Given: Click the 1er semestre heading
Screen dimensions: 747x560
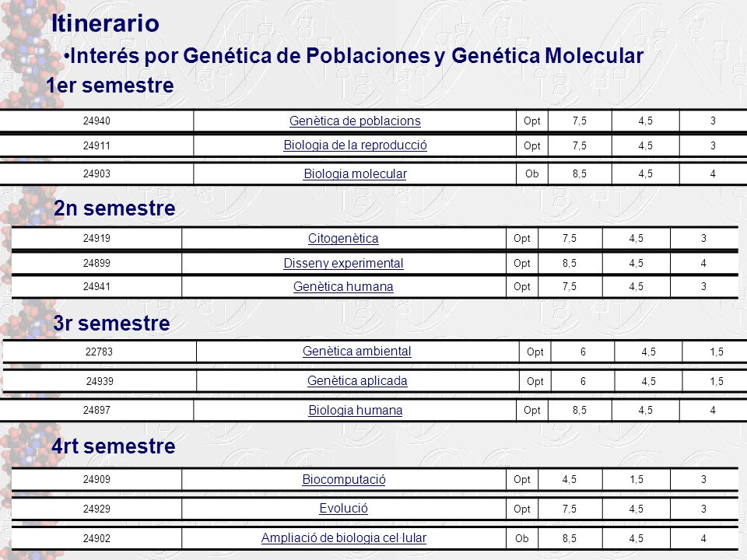Looking at the screenshot, I should [x=110, y=86].
